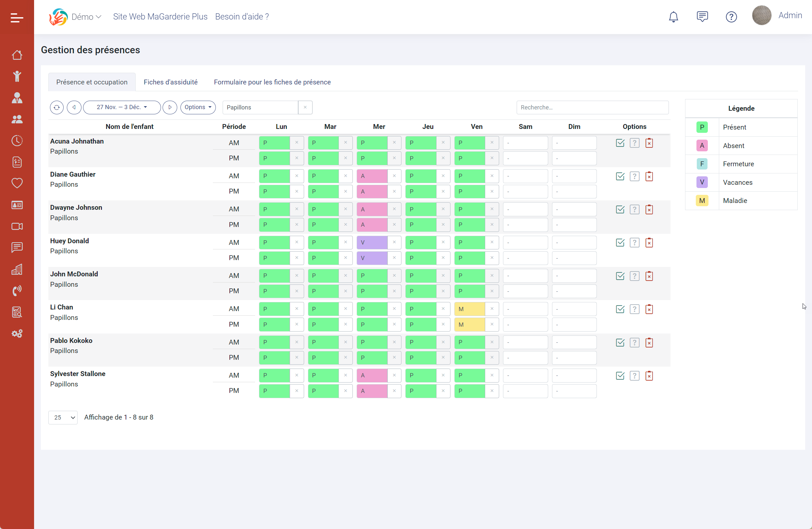The image size is (812, 529).
Task: Open the heart icon in sidebar
Action: pyautogui.click(x=17, y=183)
